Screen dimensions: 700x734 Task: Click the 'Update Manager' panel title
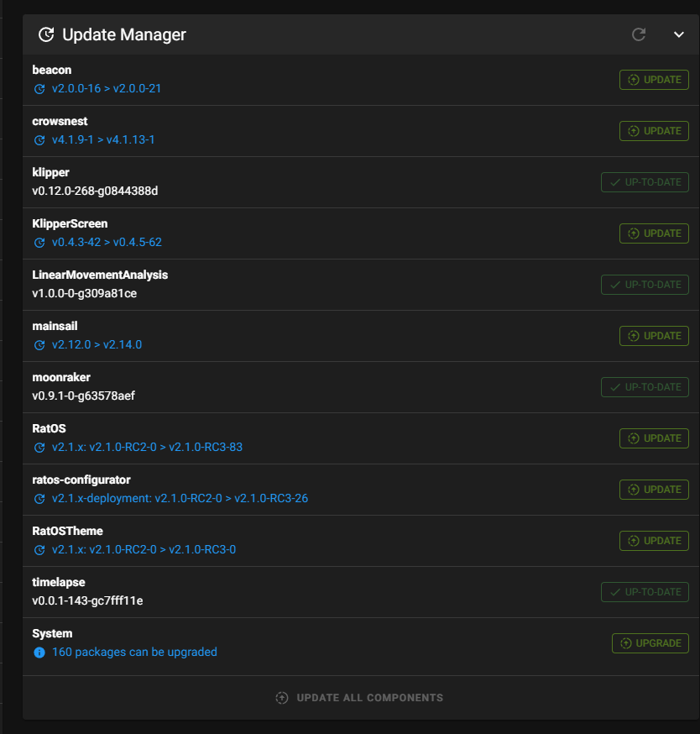pos(124,34)
